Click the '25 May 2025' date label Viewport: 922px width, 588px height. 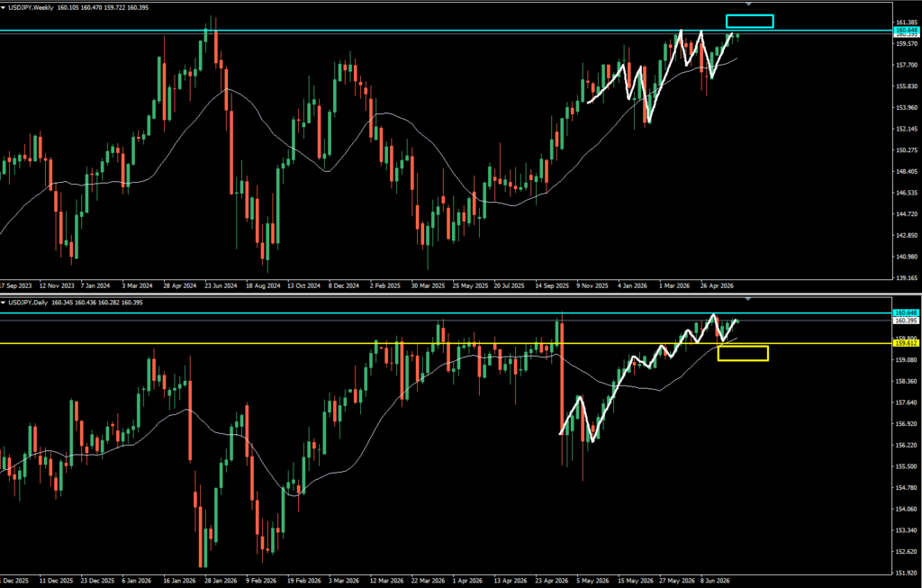click(470, 285)
